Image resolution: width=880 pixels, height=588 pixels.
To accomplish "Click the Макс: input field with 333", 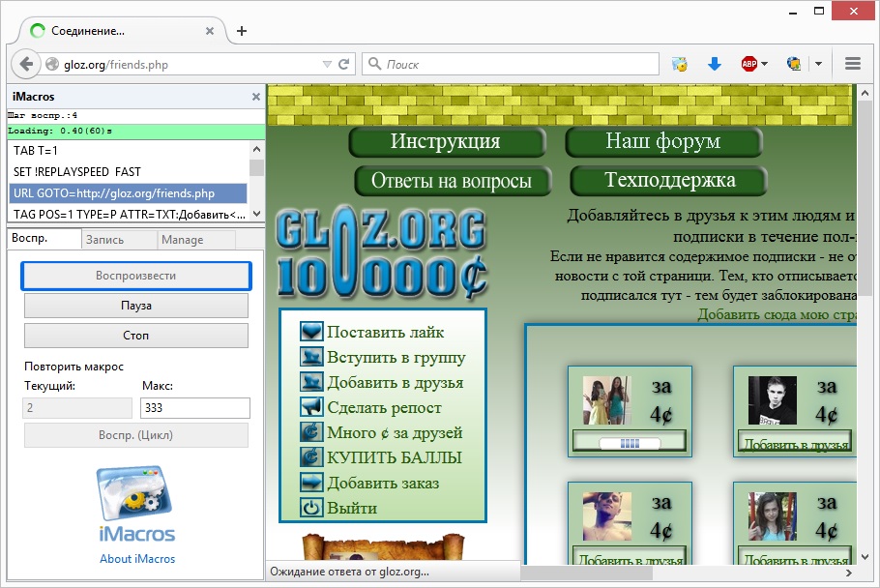I will pos(194,408).
